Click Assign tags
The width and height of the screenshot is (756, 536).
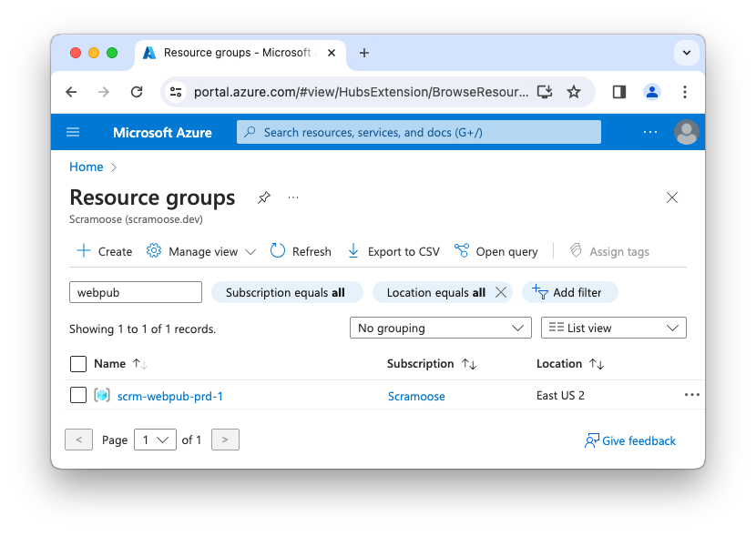pyautogui.click(x=610, y=251)
